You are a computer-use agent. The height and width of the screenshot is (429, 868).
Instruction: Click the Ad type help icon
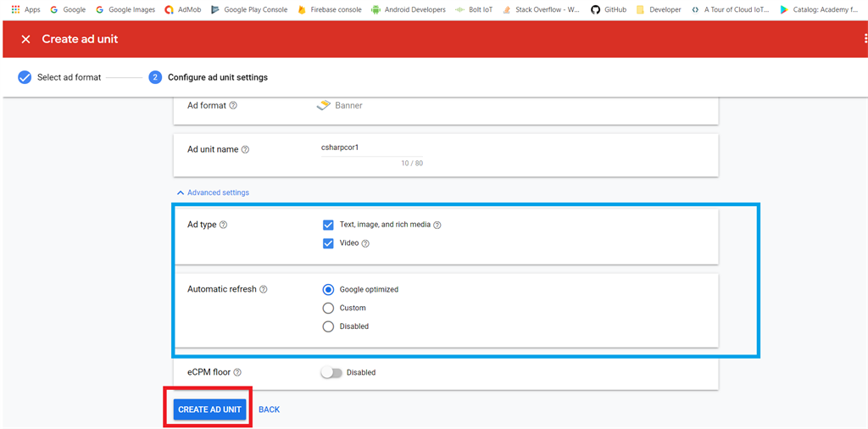pos(223,225)
